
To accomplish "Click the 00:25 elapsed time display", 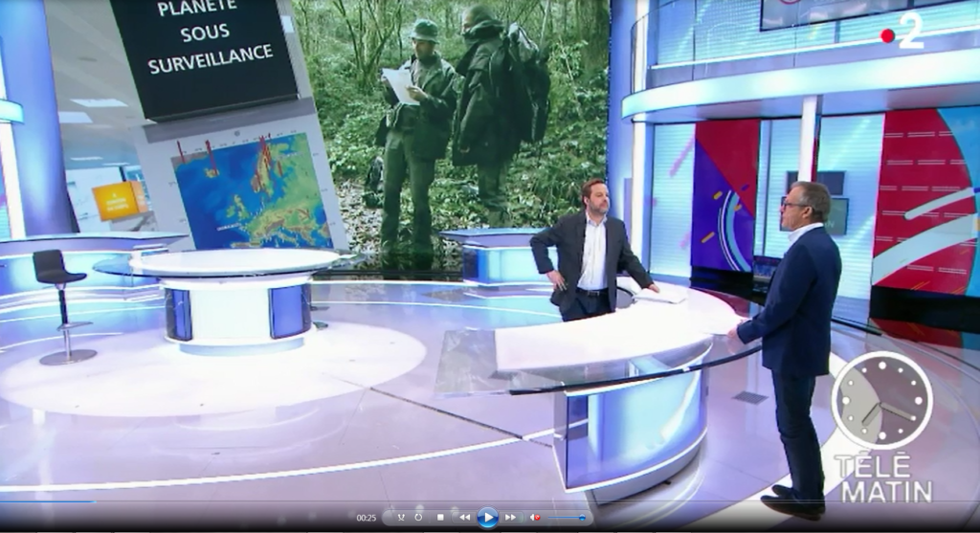I will 366,518.
